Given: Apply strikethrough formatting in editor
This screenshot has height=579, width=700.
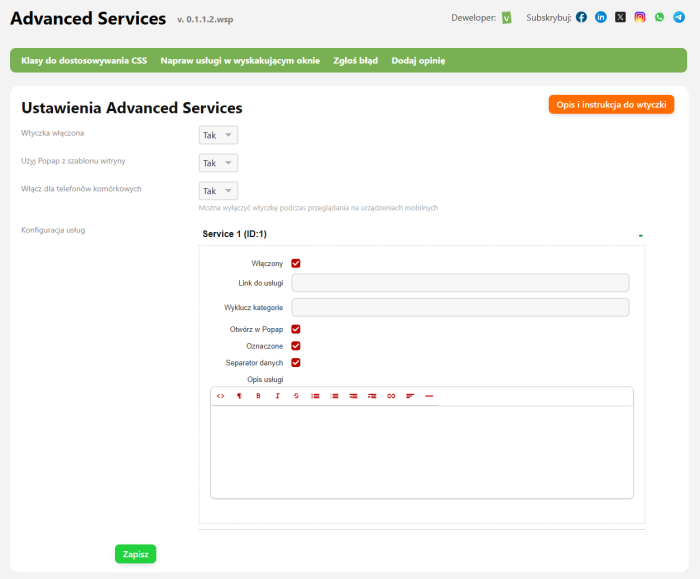Looking at the screenshot, I should [296, 396].
